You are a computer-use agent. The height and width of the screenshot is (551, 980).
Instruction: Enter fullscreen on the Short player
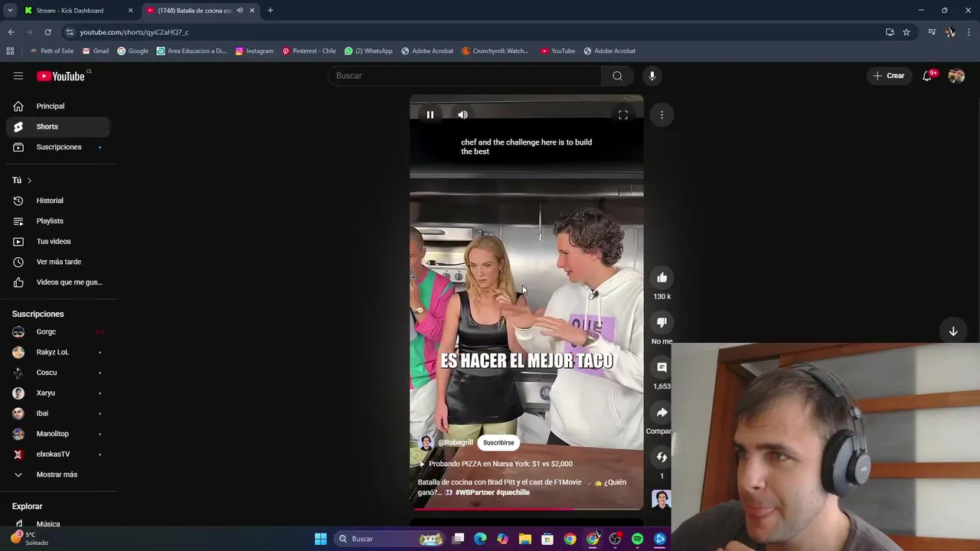[623, 115]
